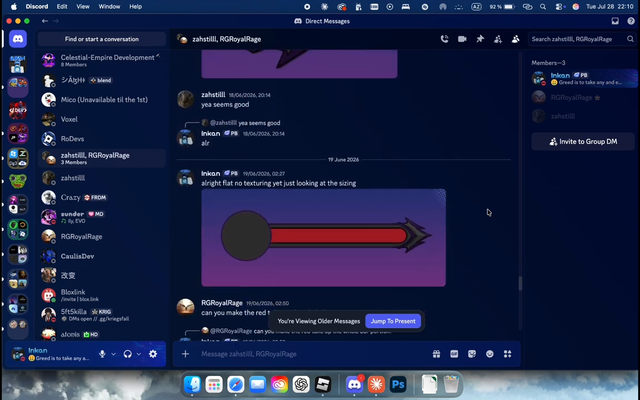Open the gift icon in message bar
Viewport: 640px width, 400px height.
[x=436, y=354]
